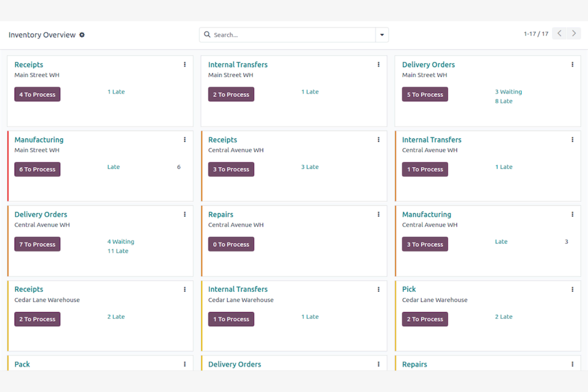The height and width of the screenshot is (392, 588).
Task: Open Receipts title for Cedar Lane Warehouse
Action: click(x=29, y=289)
